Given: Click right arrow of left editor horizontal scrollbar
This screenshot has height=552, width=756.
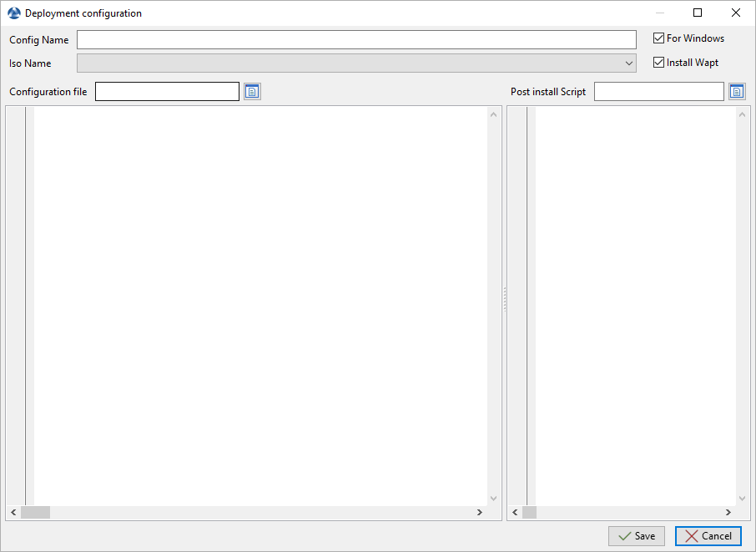Looking at the screenshot, I should tap(479, 513).
